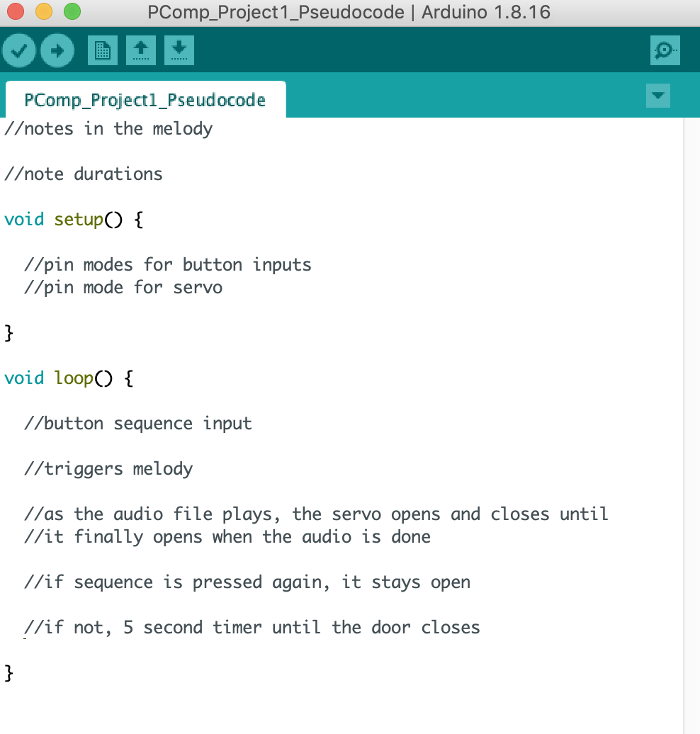Close the Arduino window with the red button
700x734 pixels.
(x=16, y=12)
